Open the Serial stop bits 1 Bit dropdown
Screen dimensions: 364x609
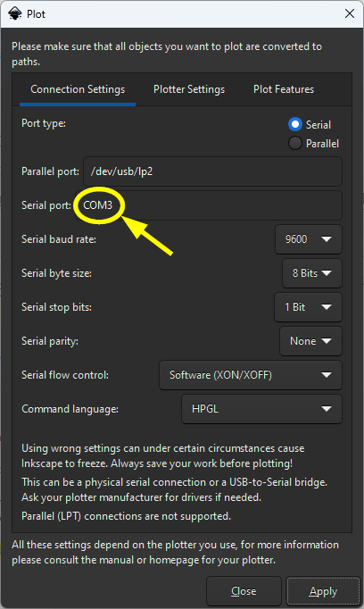pyautogui.click(x=308, y=307)
